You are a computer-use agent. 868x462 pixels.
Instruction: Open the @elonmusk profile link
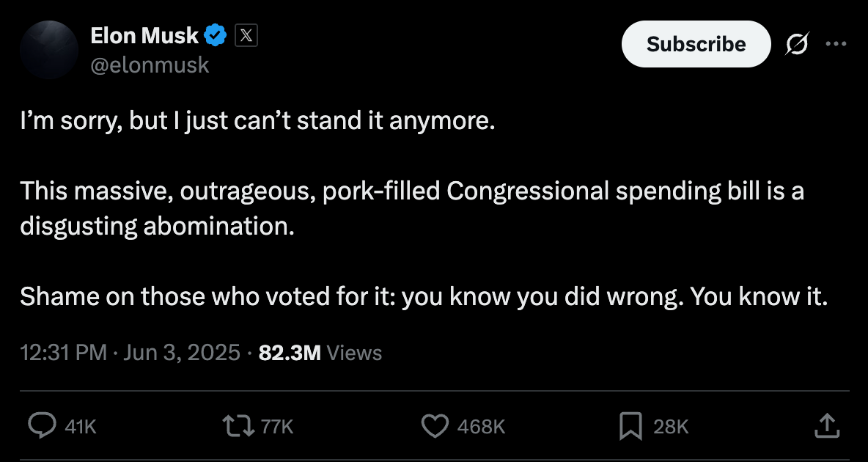pyautogui.click(x=150, y=65)
